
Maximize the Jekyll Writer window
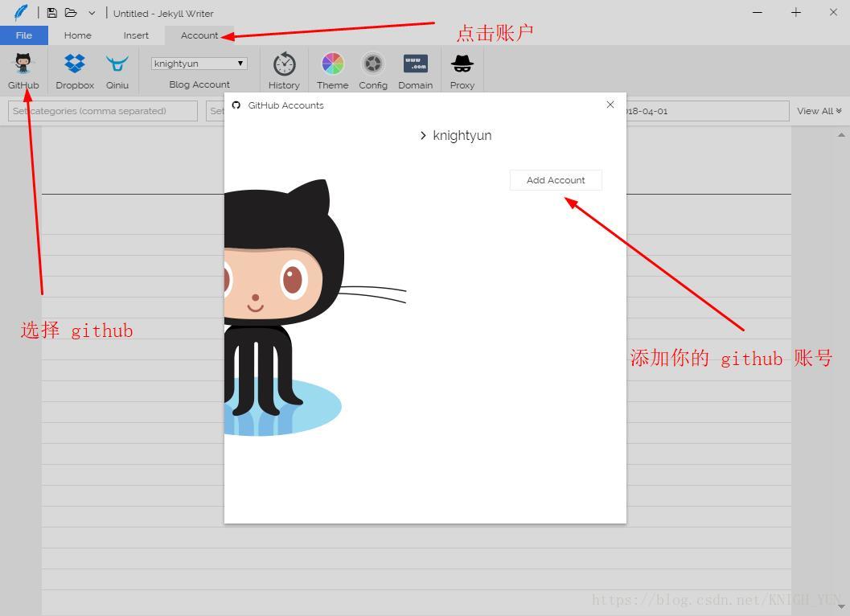796,13
